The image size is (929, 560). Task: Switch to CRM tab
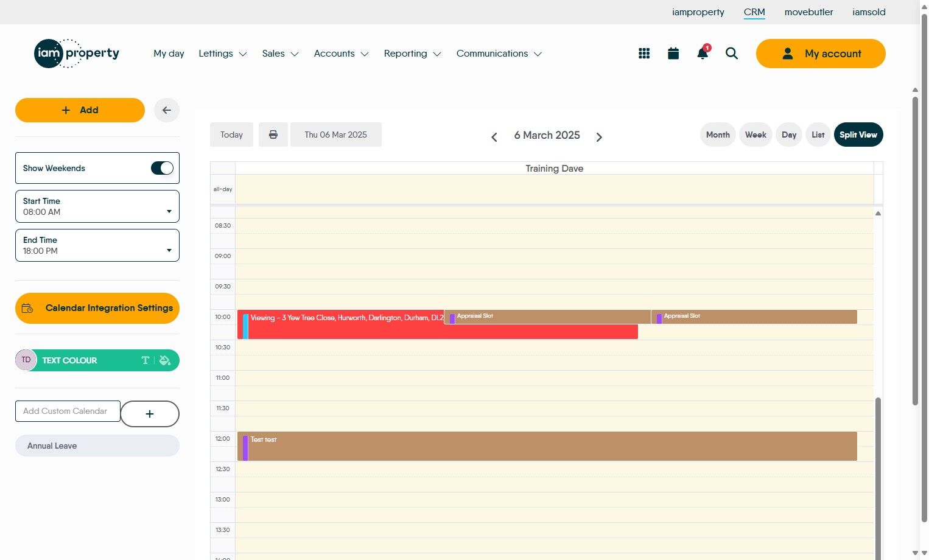(x=754, y=12)
